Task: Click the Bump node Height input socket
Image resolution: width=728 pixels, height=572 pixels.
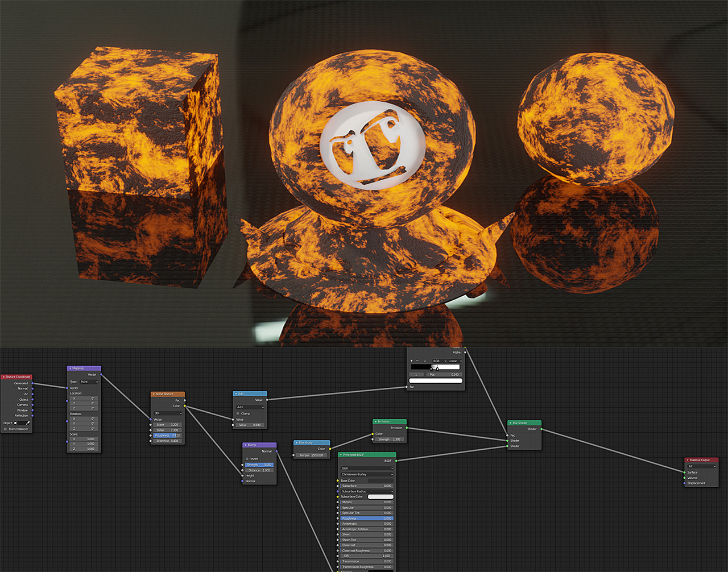Action: [x=242, y=476]
